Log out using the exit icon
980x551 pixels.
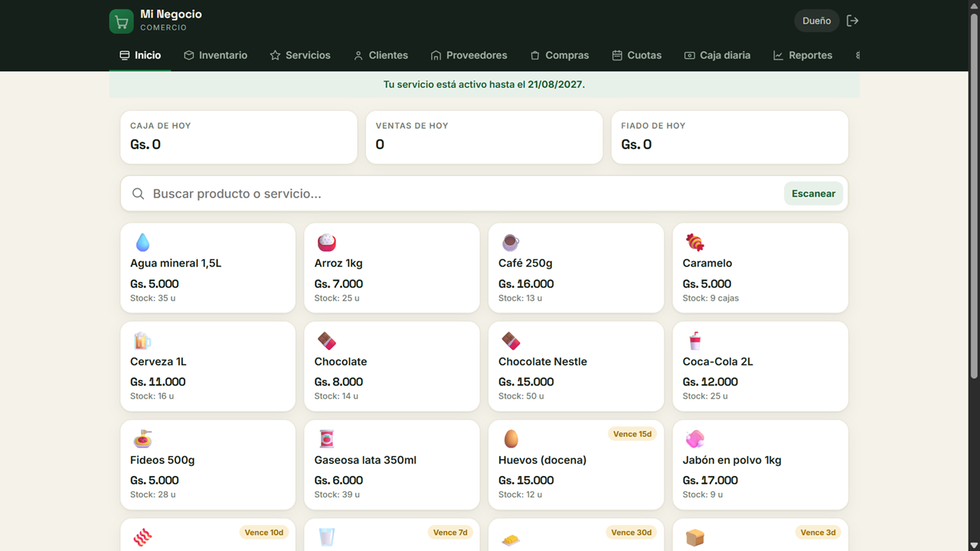coord(852,21)
